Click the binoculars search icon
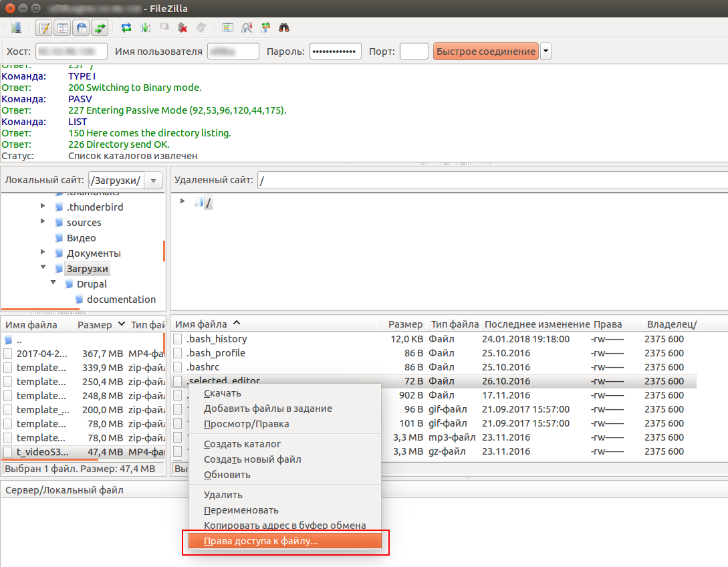This screenshot has width=728, height=567. click(283, 28)
